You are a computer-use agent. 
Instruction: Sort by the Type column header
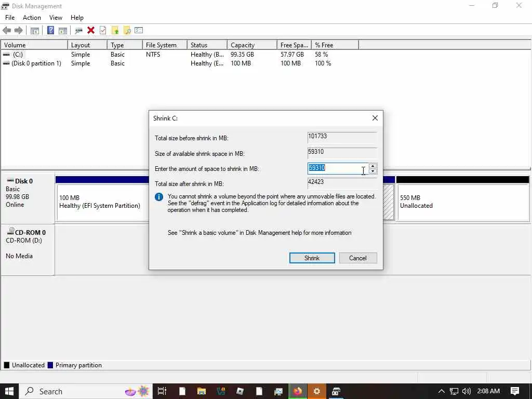coord(125,45)
